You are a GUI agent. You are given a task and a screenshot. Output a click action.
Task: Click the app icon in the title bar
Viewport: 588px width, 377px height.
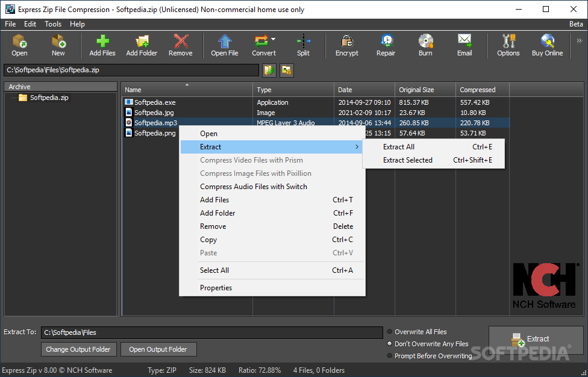(10, 10)
